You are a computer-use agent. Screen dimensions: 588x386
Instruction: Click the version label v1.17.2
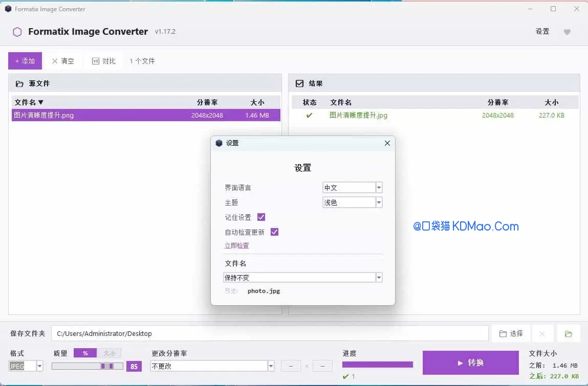165,32
